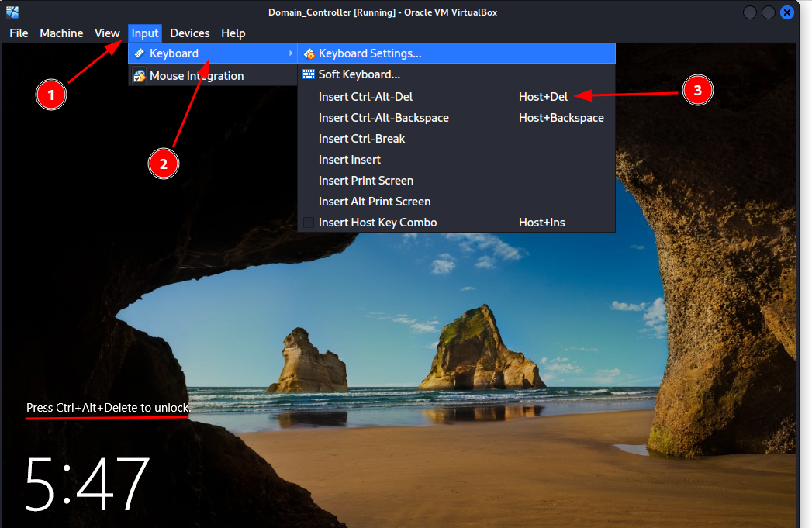Toggle the Insert Host Key Combo checkbox
Screen dimensions: 812x528
click(x=309, y=223)
